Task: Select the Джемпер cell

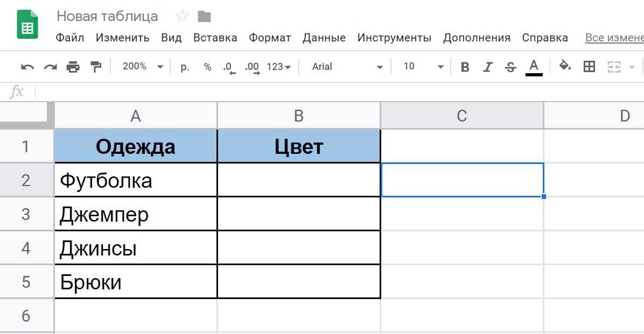Action: pos(136,214)
